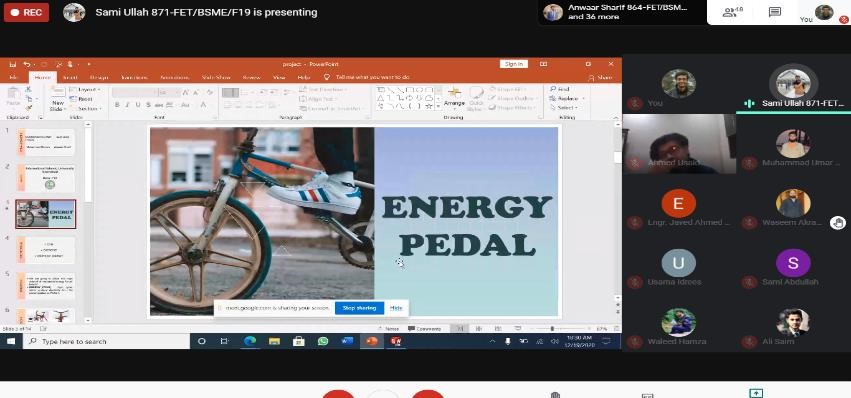Open the Meet chat icon
Screen dimensions: 851x398
[x=775, y=12]
